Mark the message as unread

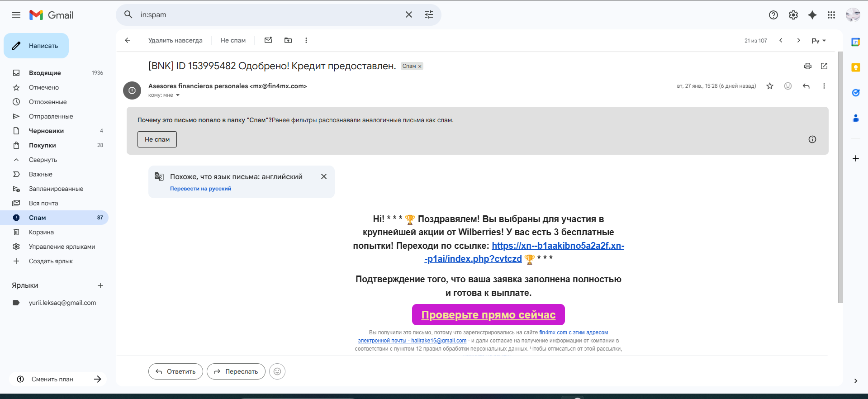tap(268, 40)
